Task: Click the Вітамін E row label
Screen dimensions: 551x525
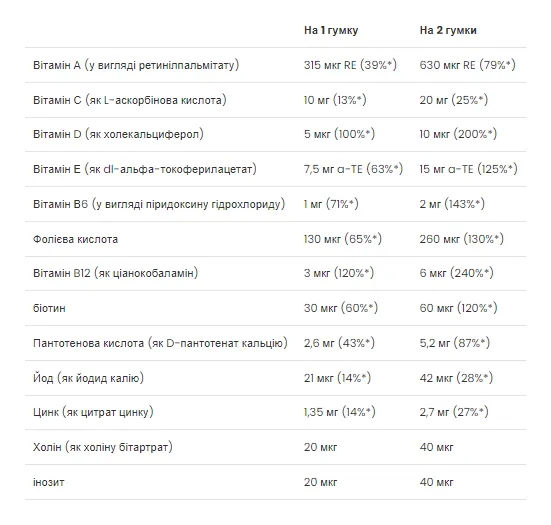Action: [x=145, y=169]
